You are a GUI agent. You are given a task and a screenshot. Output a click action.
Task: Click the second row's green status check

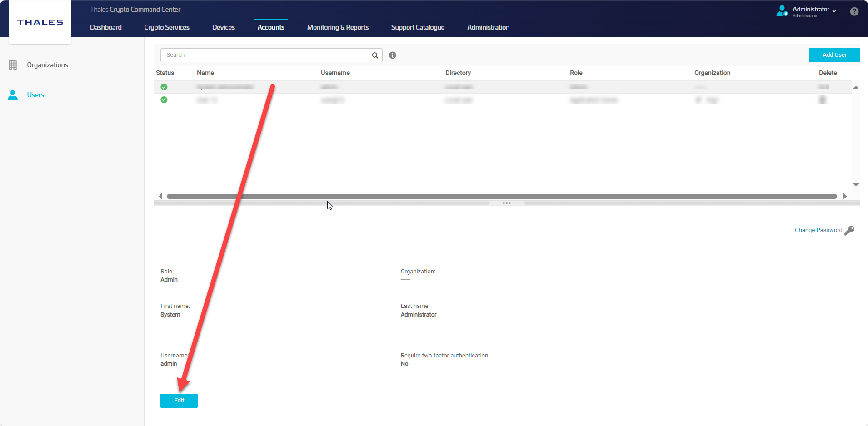click(164, 100)
